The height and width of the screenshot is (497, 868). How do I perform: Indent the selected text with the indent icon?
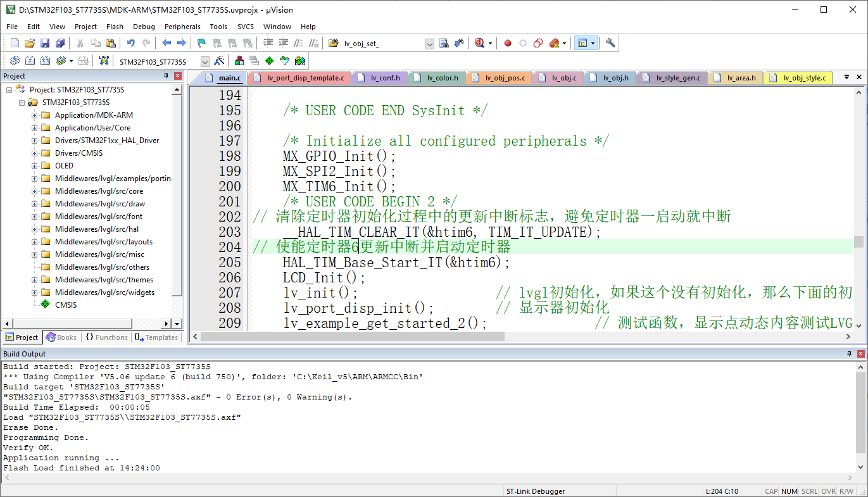tap(267, 43)
